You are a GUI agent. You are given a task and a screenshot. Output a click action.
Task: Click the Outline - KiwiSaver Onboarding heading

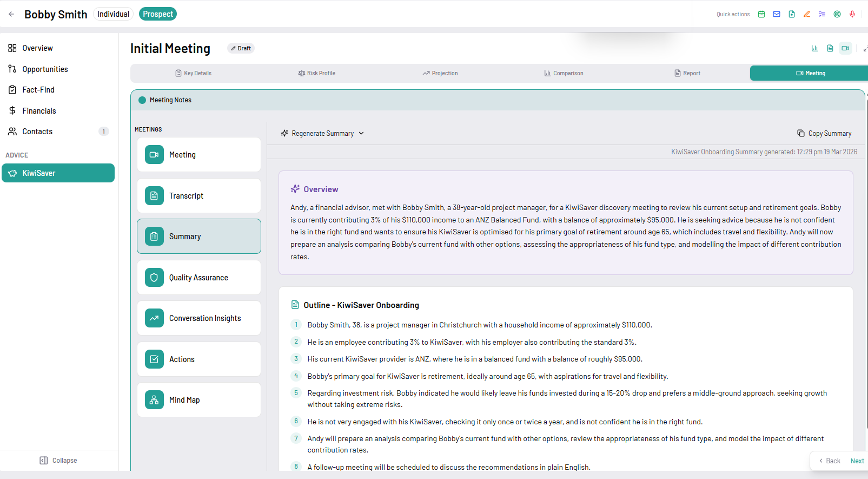click(361, 305)
